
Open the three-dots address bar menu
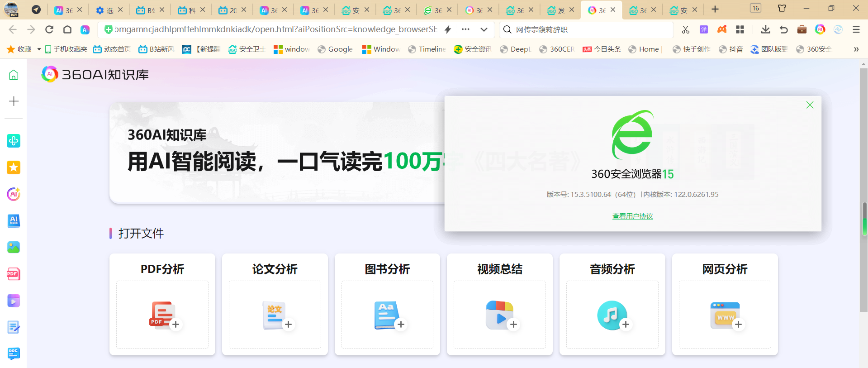point(465,29)
